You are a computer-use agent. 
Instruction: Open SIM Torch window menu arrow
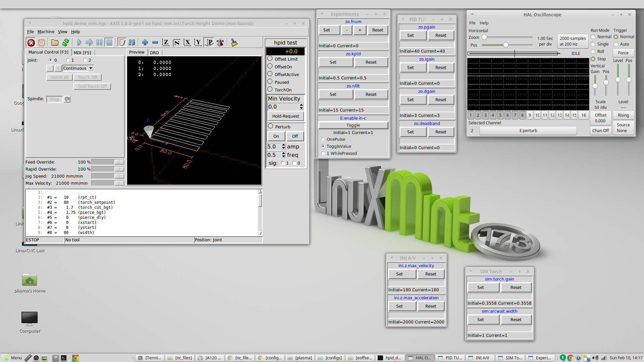click(471, 271)
